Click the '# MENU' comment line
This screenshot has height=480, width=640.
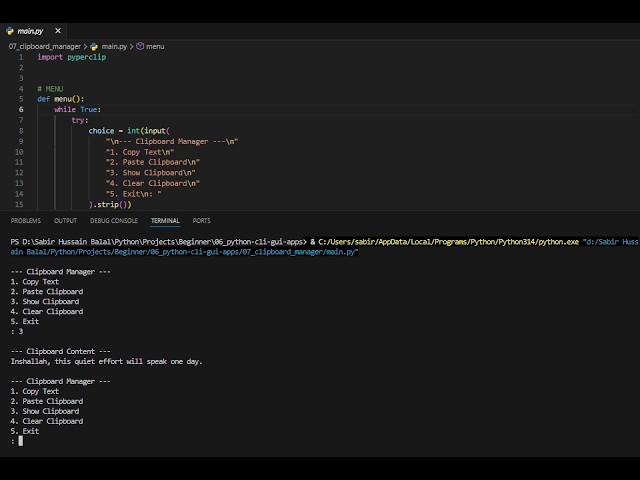[50, 89]
